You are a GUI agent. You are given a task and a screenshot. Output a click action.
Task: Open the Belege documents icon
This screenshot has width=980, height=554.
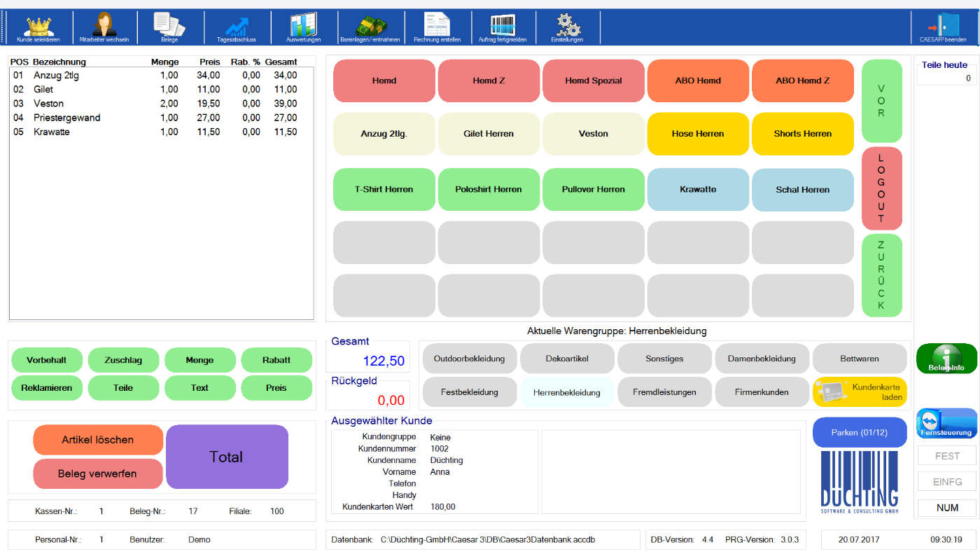169,27
